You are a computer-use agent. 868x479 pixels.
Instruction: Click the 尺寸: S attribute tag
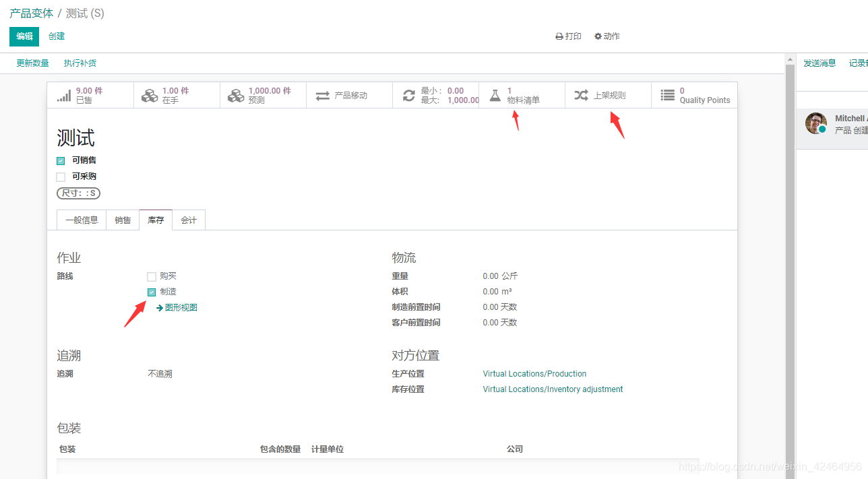(x=78, y=193)
